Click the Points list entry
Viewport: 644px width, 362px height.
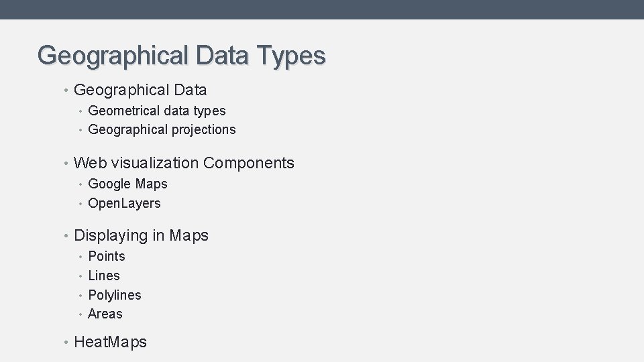pos(107,256)
